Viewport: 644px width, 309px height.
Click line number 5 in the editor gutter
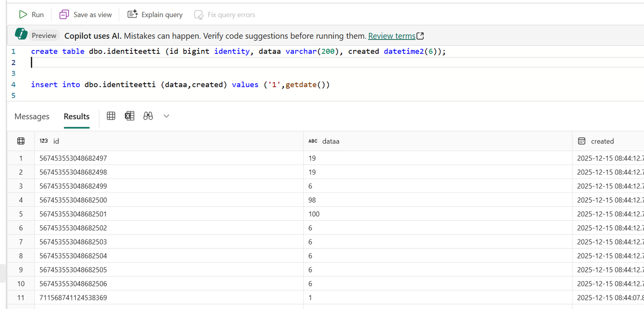pyautogui.click(x=13, y=96)
